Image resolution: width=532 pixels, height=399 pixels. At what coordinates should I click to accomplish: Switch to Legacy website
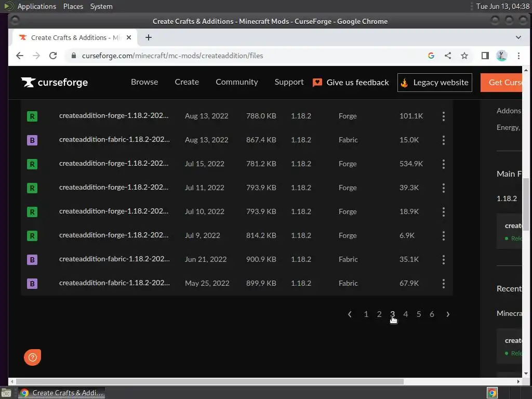point(435,83)
